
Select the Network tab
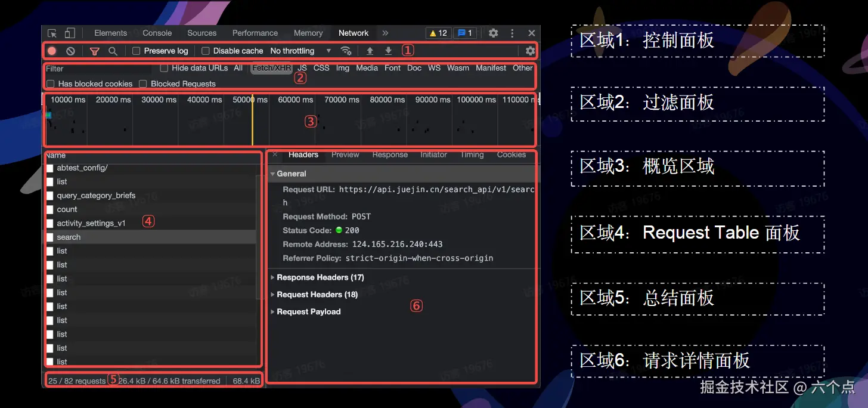click(354, 33)
